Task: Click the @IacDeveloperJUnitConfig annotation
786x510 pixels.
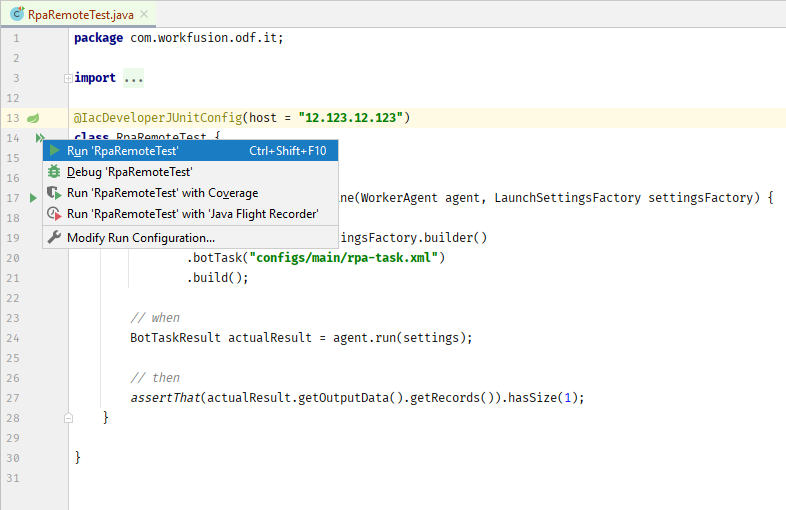Action: (x=158, y=118)
